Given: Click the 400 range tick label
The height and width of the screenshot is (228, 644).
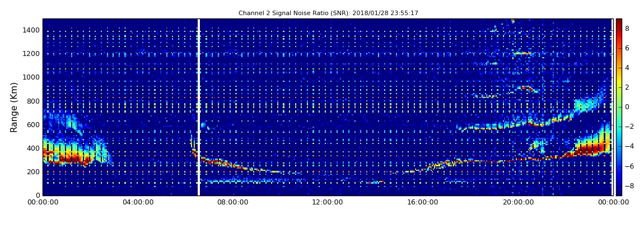Looking at the screenshot, I should click(34, 148).
